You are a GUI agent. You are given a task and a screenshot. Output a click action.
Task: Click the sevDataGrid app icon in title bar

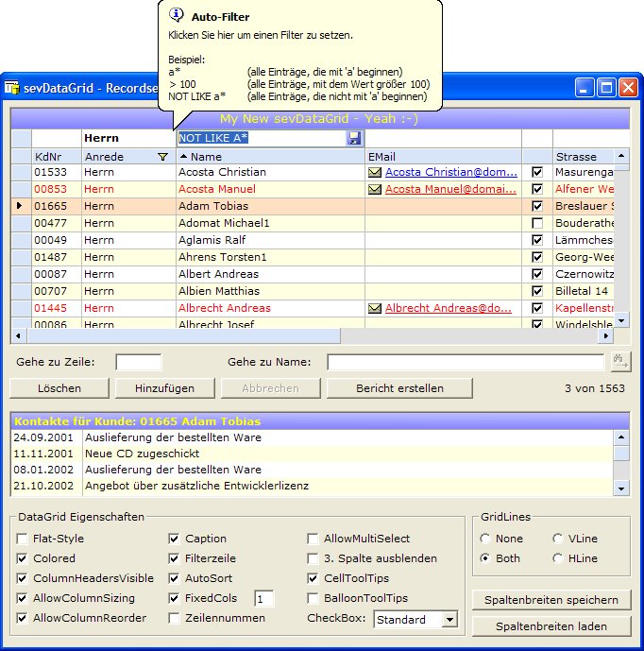pyautogui.click(x=13, y=88)
